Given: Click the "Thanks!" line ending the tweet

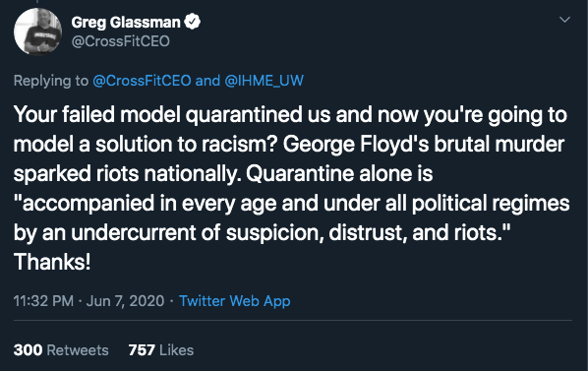Looking at the screenshot, I should (52, 262).
